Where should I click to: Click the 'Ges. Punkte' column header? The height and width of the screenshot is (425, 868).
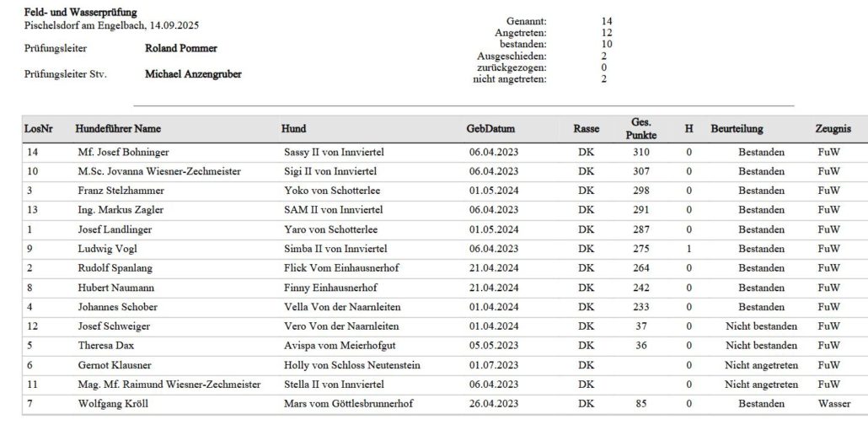[x=641, y=128]
